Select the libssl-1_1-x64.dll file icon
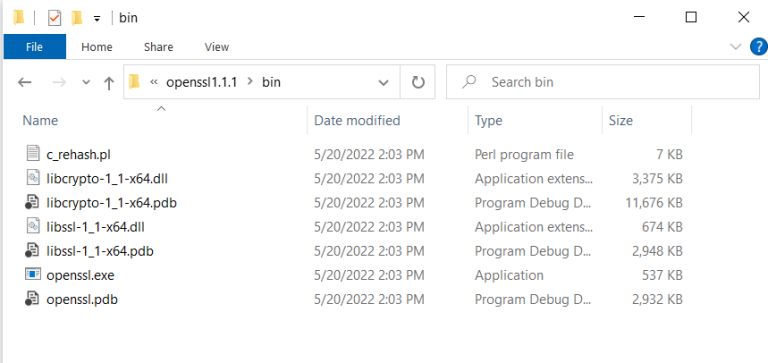Image resolution: width=768 pixels, height=363 pixels. [x=33, y=226]
